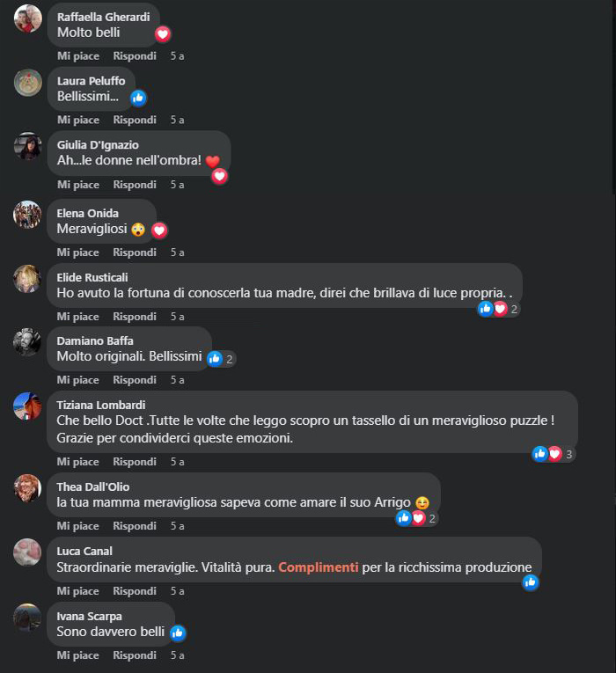Click heart reaction on Elena Onida's comment

click(x=159, y=230)
